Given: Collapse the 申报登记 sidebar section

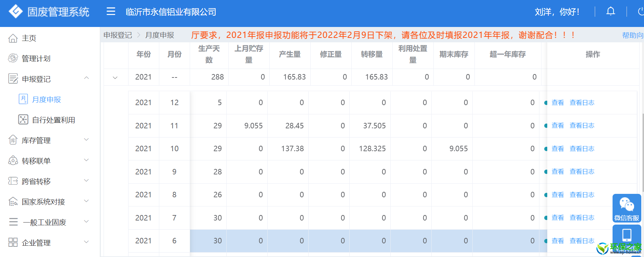Looking at the screenshot, I should 86,78.
